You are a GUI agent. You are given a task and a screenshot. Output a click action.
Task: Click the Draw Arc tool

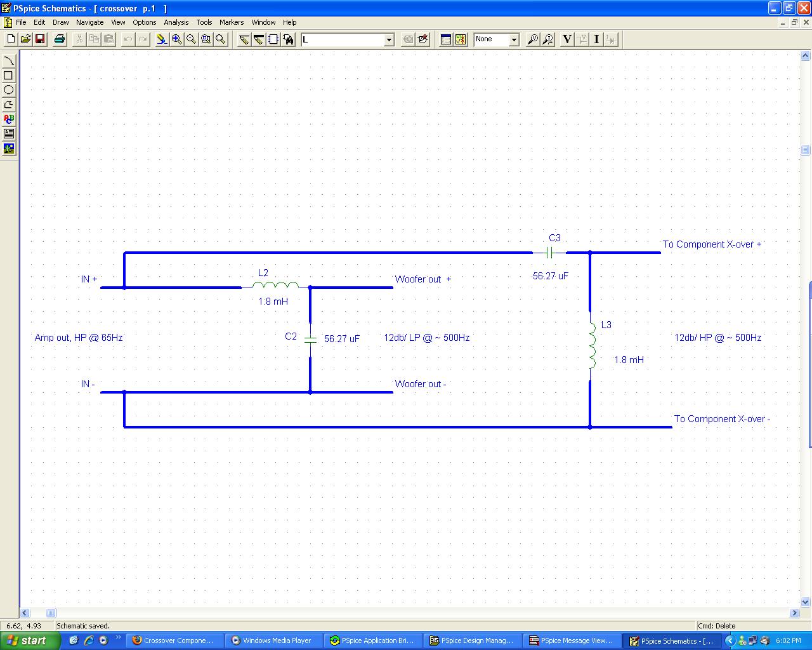[x=9, y=61]
